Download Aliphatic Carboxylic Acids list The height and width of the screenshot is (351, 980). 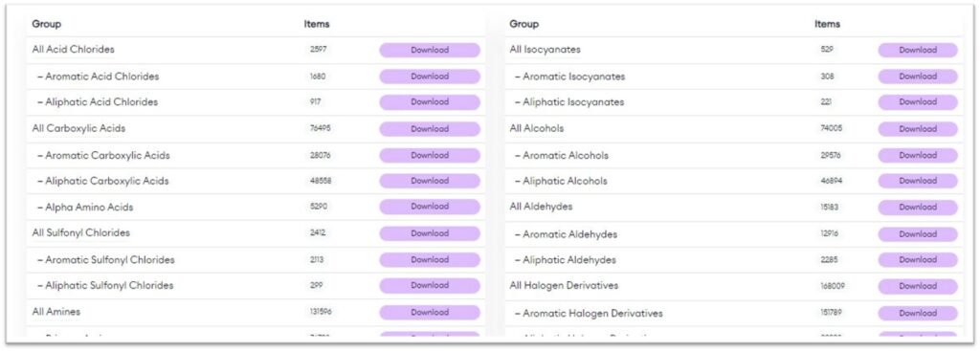coord(430,181)
